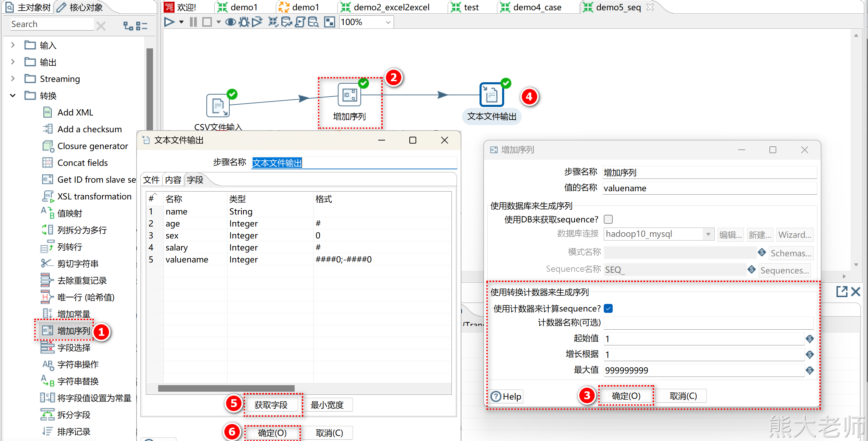Click the Preview transformation eye icon
This screenshot has width=868, height=441.
click(230, 22)
